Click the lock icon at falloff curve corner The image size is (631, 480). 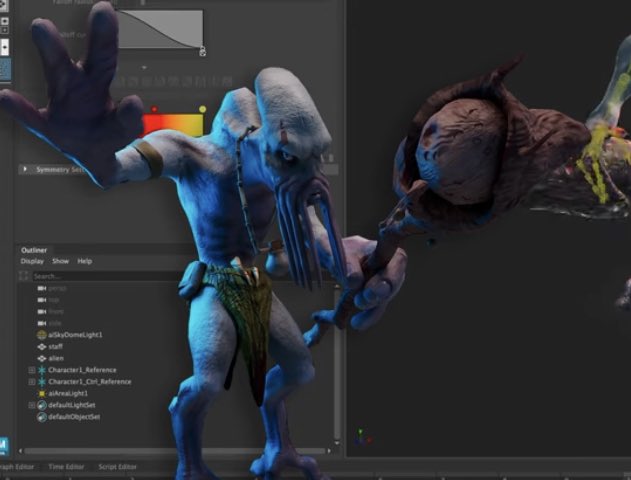point(202,51)
